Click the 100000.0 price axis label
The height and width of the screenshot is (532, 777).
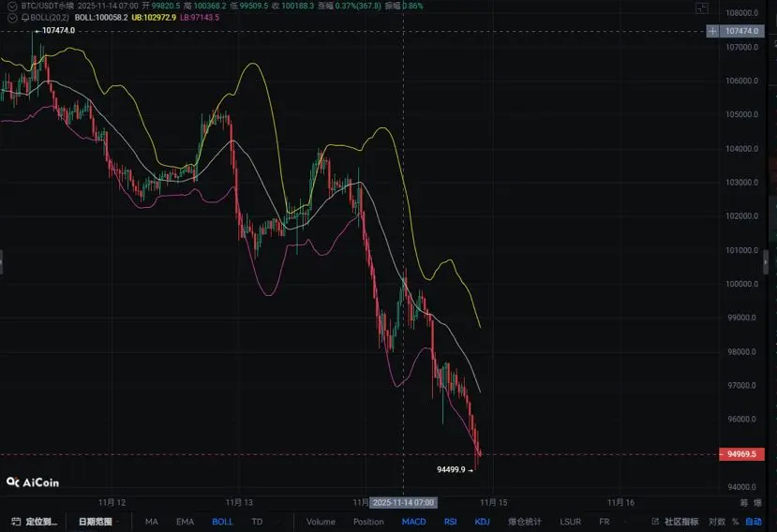coord(741,285)
